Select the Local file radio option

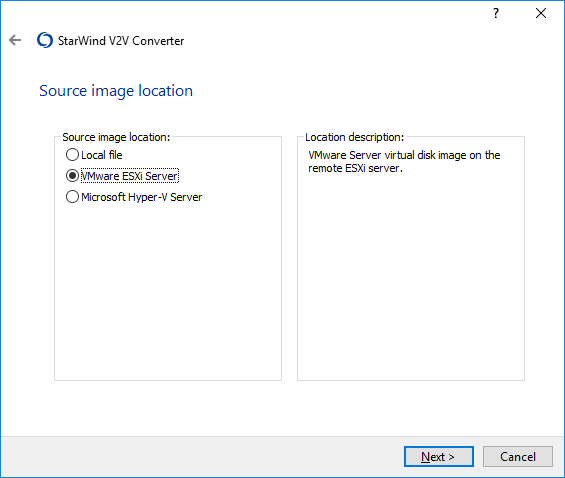(94, 155)
